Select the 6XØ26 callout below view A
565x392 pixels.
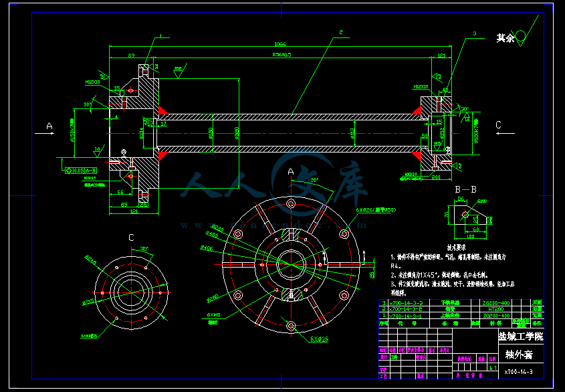(x=319, y=339)
